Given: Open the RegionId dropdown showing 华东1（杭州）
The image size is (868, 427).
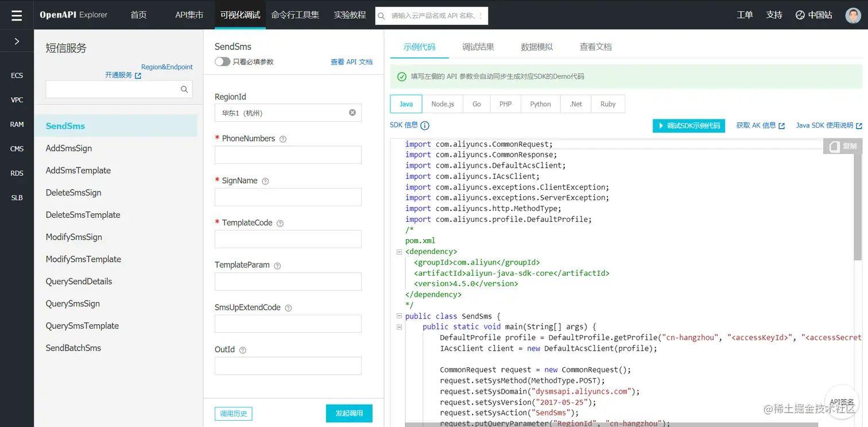Looking at the screenshot, I should (288, 113).
